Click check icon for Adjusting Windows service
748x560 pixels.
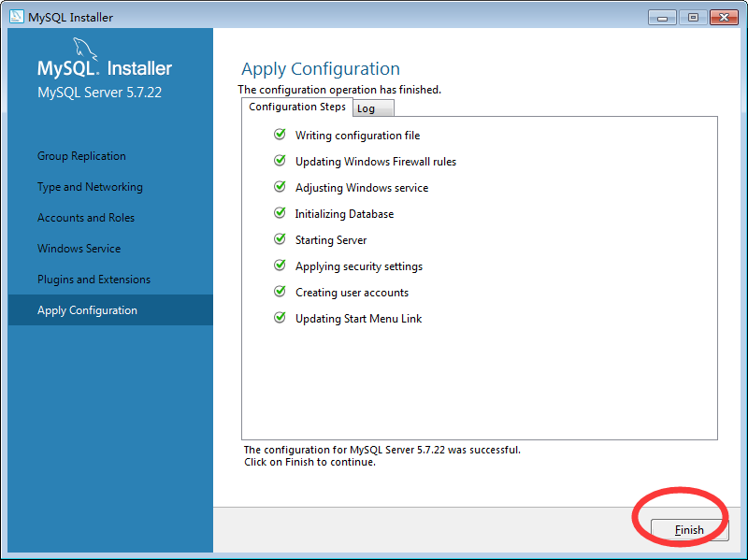[x=280, y=187]
